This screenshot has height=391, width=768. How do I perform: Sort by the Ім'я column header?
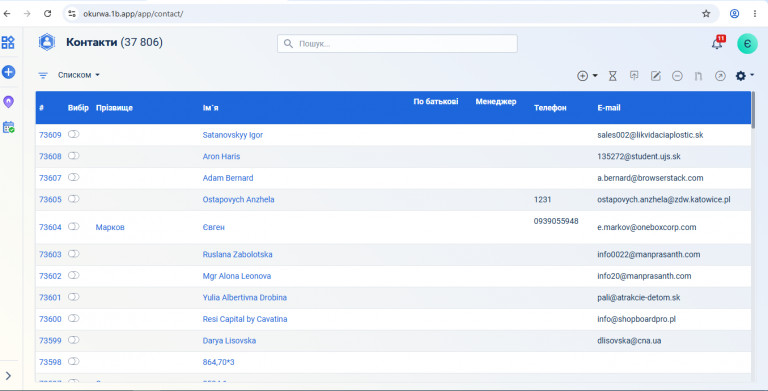[211, 108]
